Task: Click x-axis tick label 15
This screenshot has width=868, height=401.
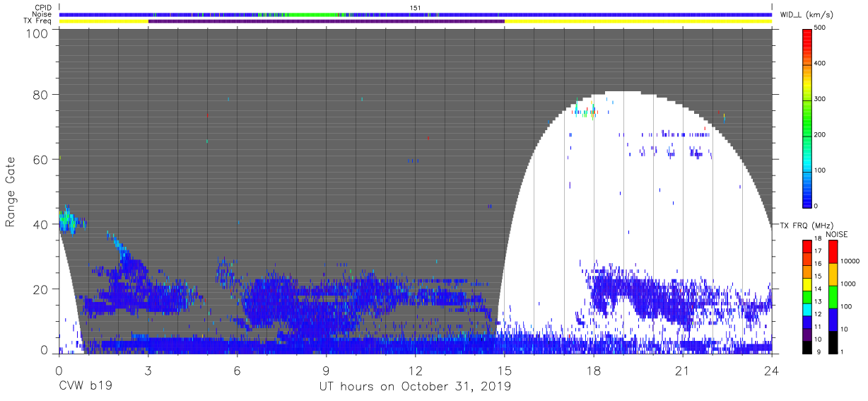Action: (505, 370)
